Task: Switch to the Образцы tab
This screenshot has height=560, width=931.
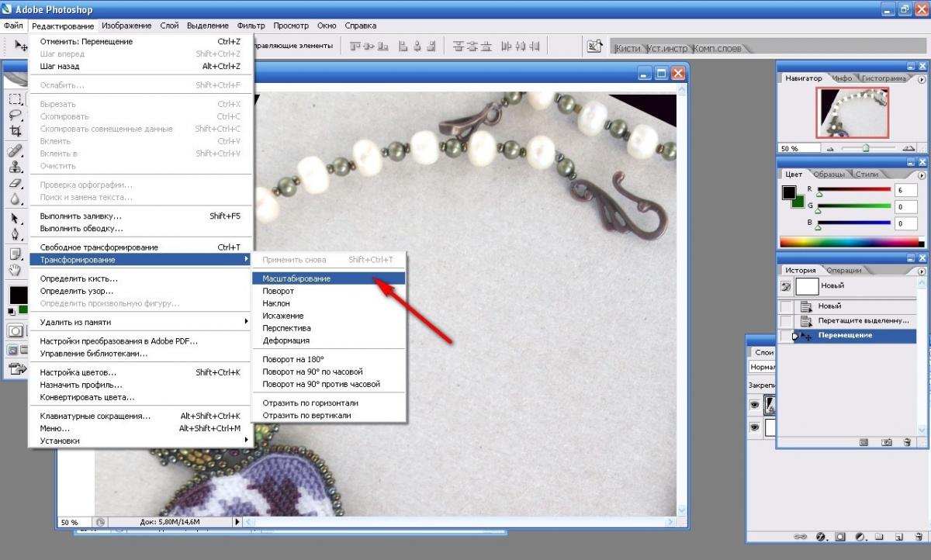Action: tap(829, 175)
